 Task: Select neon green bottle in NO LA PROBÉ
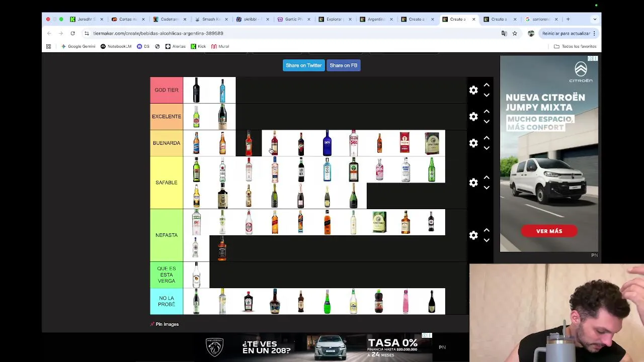click(x=327, y=301)
